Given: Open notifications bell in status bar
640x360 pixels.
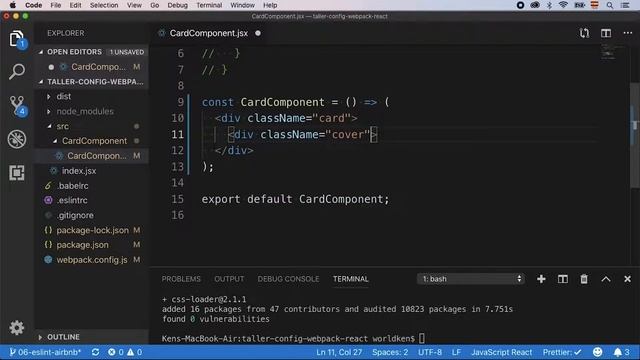Looking at the screenshot, I should click(622, 352).
